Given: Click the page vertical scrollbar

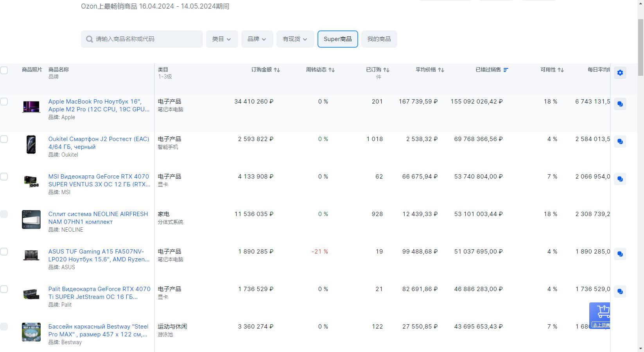Looking at the screenshot, I should pos(640,47).
